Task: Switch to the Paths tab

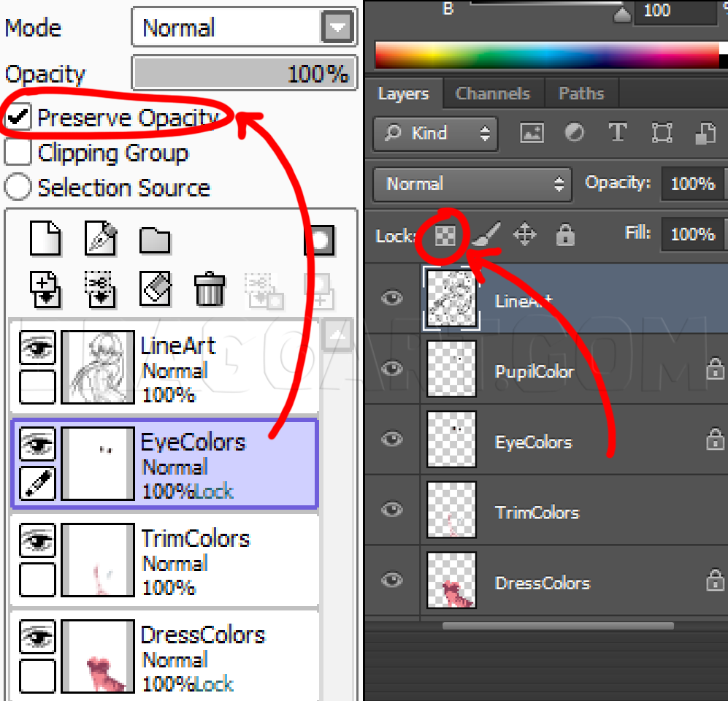Action: coord(581,93)
